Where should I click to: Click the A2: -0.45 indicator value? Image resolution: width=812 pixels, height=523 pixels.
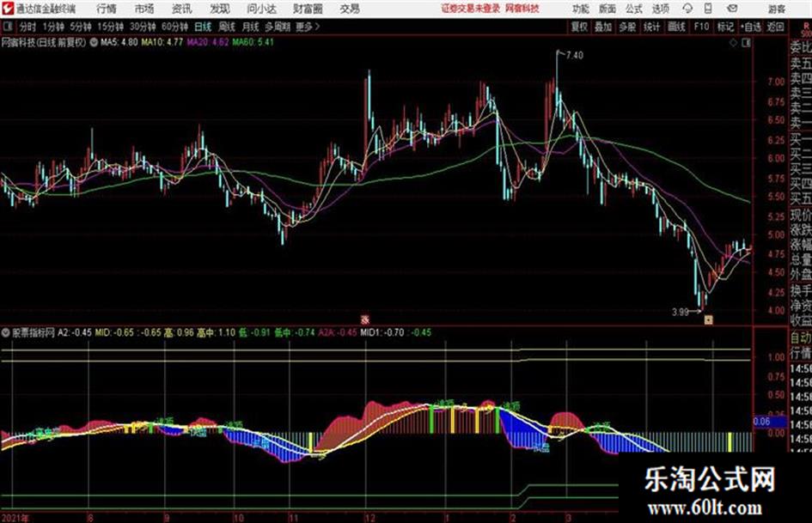point(75,332)
